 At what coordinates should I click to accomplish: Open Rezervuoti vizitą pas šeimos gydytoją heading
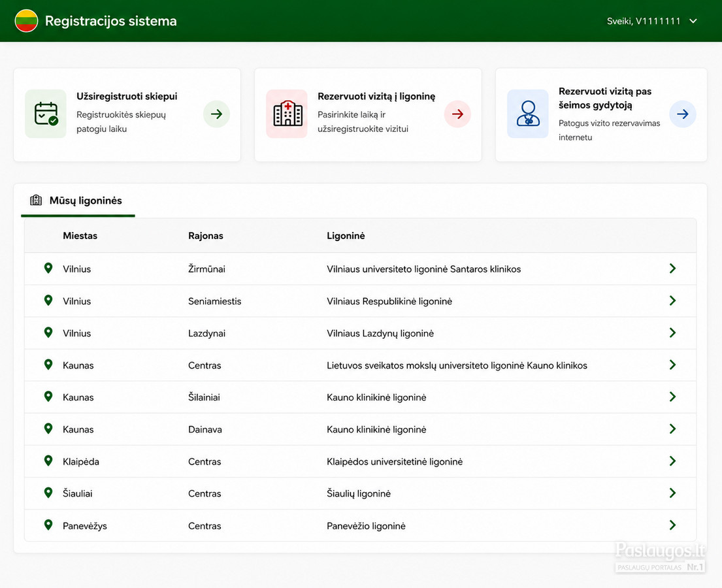[604, 98]
